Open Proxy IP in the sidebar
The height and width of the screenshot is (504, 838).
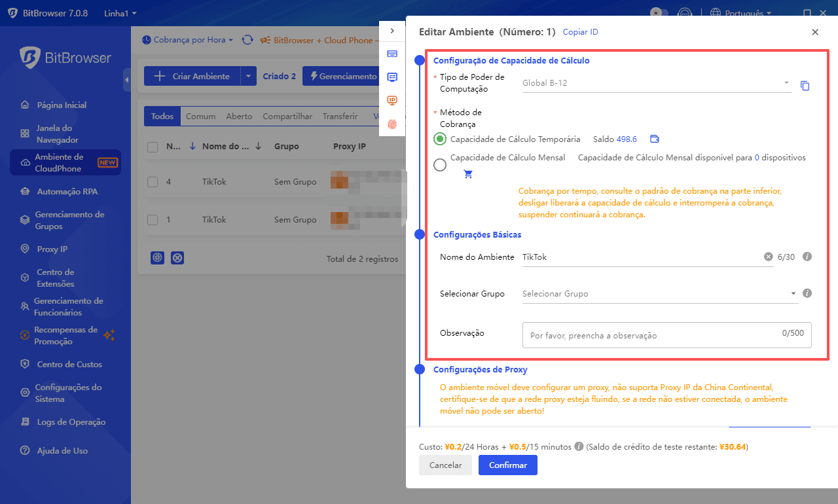tap(52, 249)
